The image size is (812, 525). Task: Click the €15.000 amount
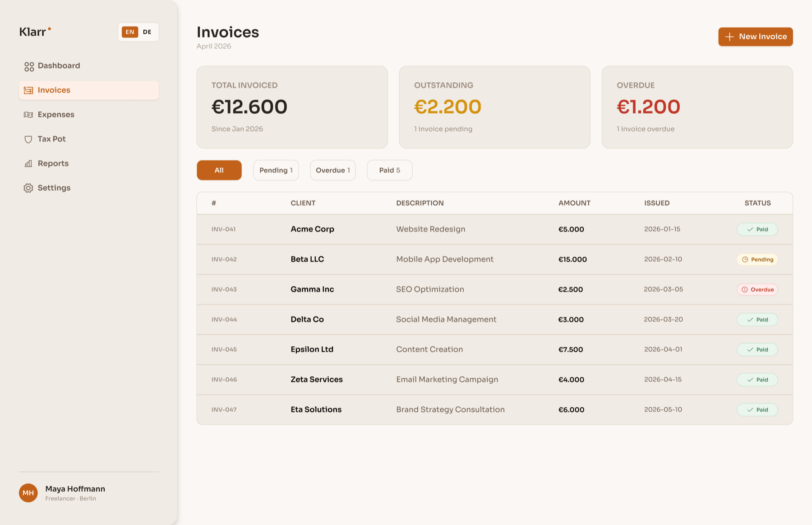coord(572,260)
